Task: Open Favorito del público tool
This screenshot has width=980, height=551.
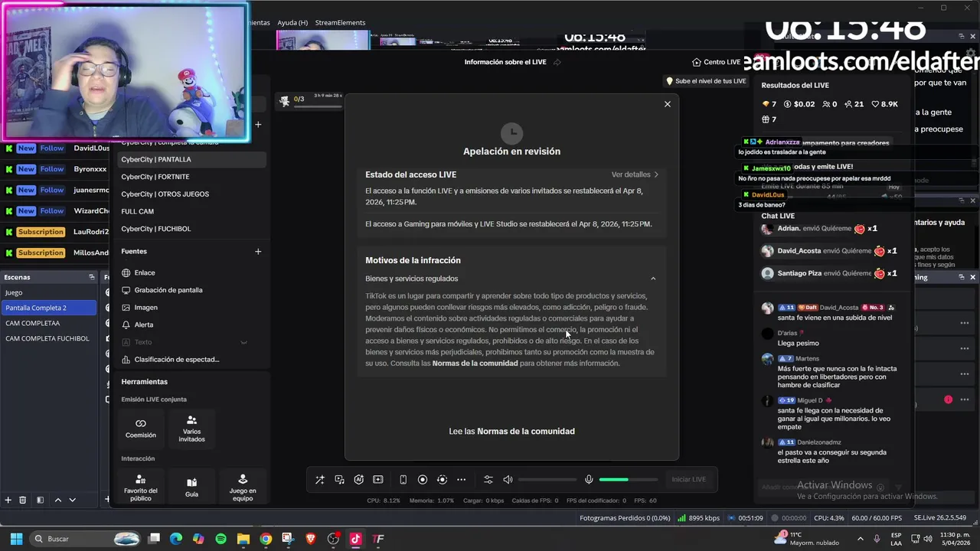Action: coord(140,487)
